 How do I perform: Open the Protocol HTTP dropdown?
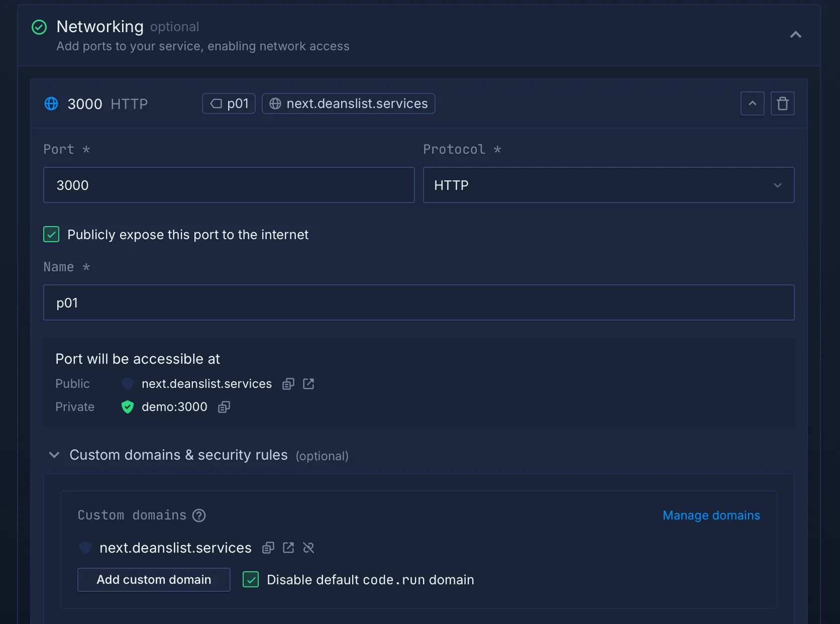(608, 185)
